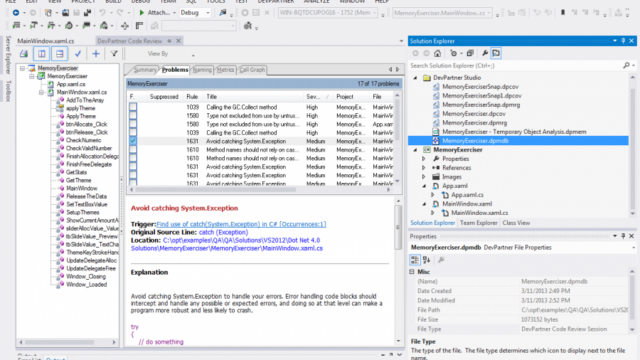Sort problems by the Rule column header
The height and width of the screenshot is (360, 640).
193,97
